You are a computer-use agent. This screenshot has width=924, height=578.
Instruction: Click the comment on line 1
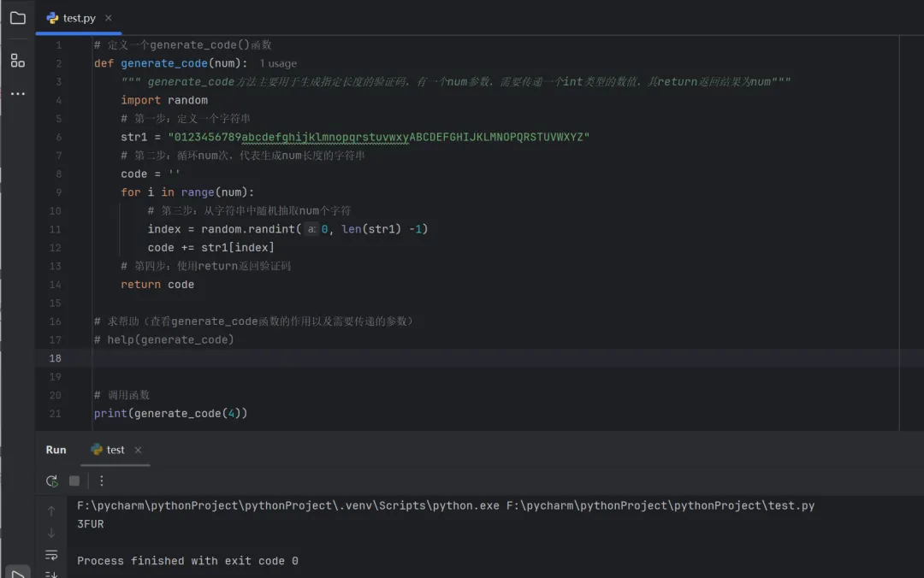(183, 44)
